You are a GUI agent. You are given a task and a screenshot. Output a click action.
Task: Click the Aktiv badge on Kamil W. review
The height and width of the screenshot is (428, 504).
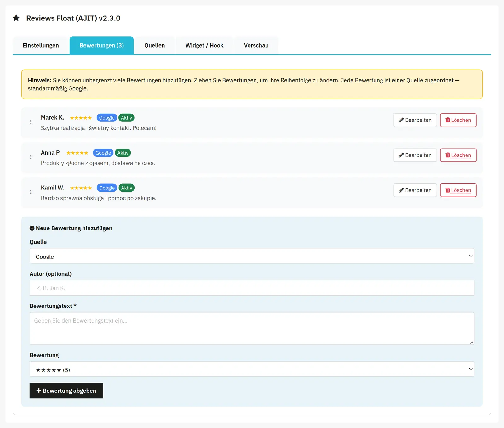coord(127,188)
